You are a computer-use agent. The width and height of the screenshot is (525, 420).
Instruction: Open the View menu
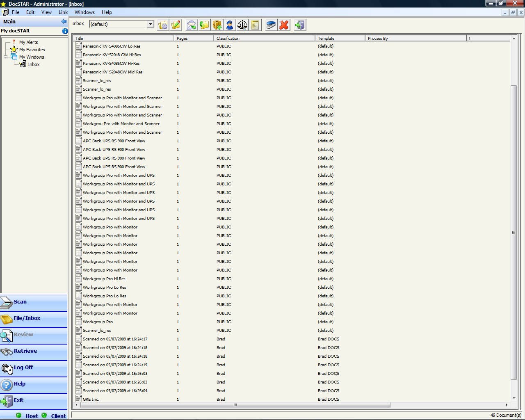coord(46,12)
